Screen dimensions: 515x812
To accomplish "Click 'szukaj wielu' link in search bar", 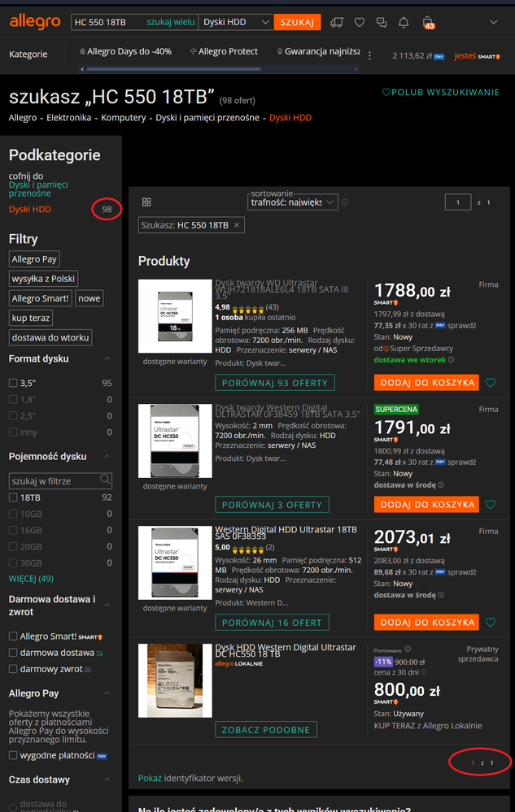I will coord(171,22).
